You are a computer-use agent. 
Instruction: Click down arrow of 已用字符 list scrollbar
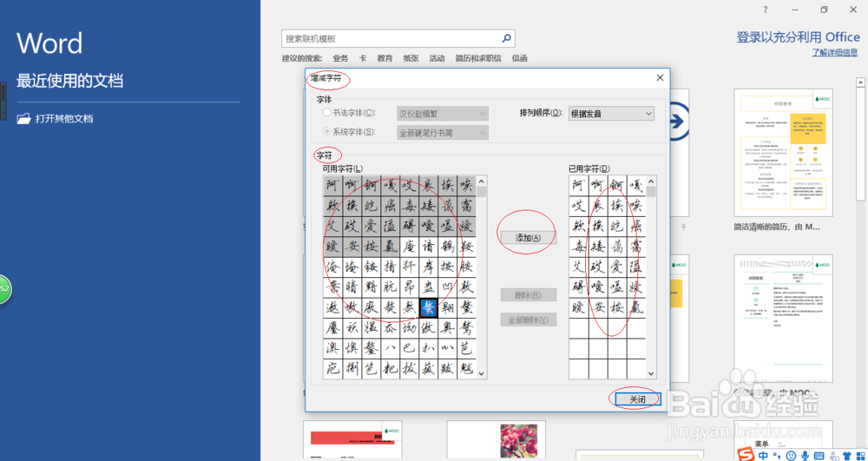[652, 374]
